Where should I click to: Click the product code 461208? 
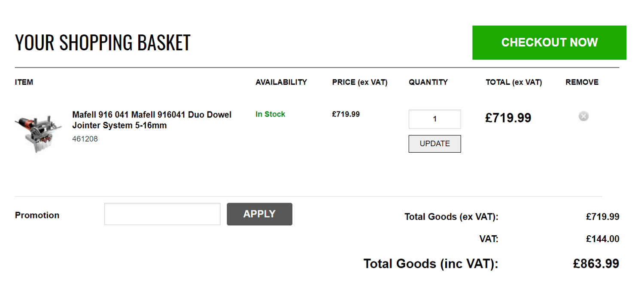(85, 138)
